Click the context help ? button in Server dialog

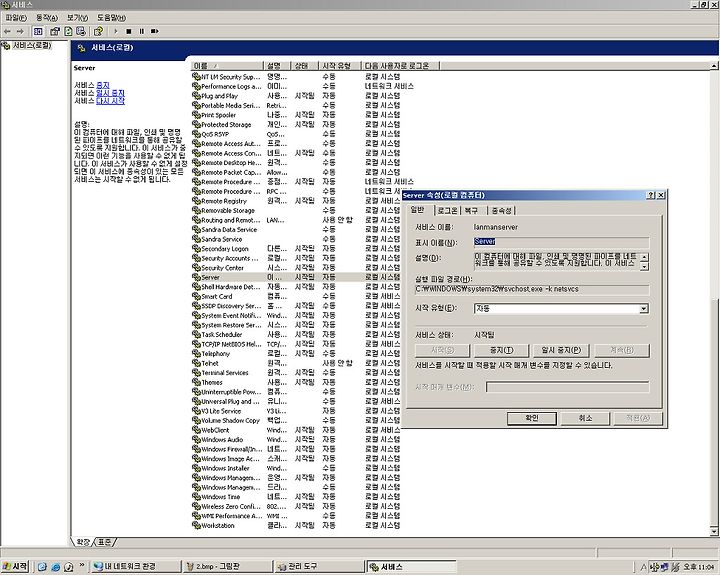click(x=651, y=195)
